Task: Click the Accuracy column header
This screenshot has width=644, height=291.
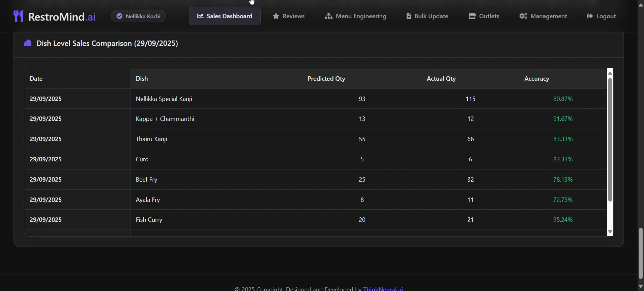Action: pos(536,78)
